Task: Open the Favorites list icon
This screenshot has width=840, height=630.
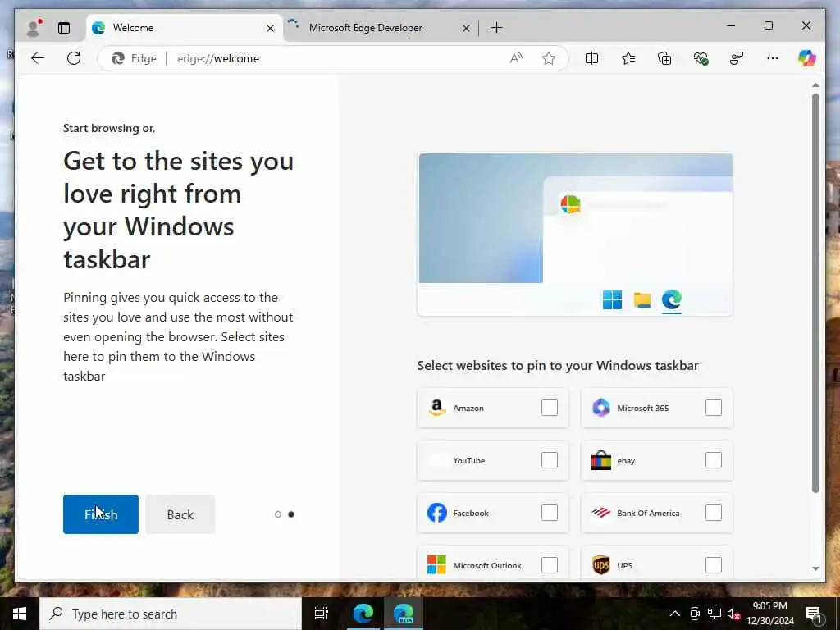Action: click(628, 58)
